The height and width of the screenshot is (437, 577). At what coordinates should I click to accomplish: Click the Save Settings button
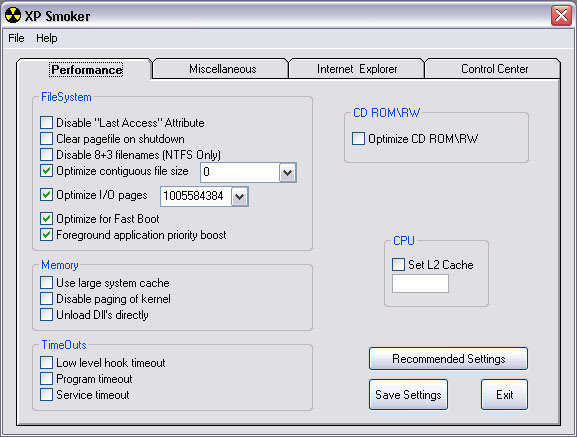pyautogui.click(x=408, y=395)
